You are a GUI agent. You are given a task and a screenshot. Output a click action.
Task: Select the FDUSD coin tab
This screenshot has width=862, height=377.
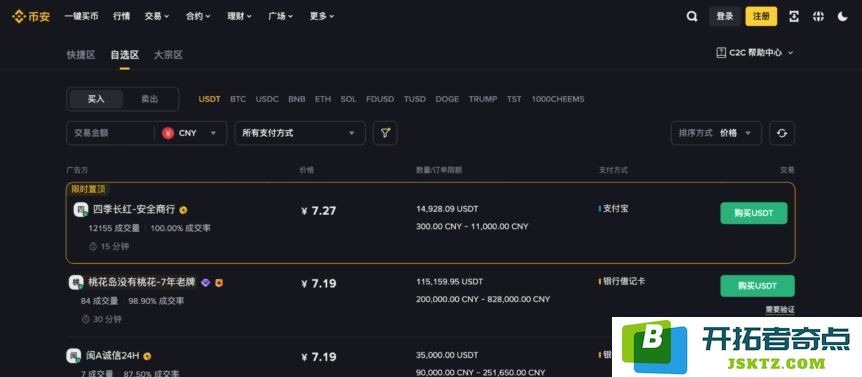[x=380, y=99]
